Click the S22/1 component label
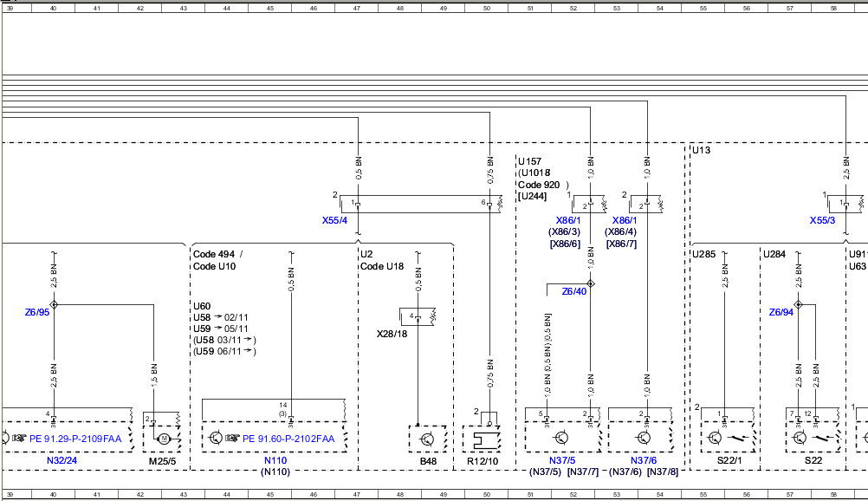868x501 pixels. tap(729, 460)
